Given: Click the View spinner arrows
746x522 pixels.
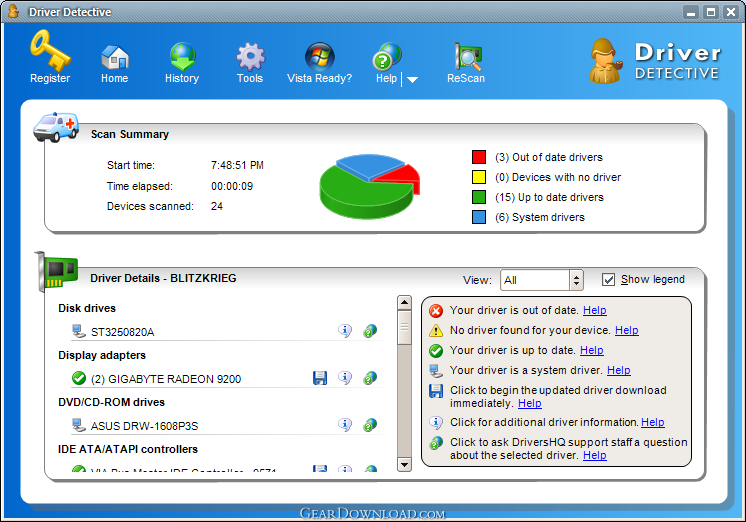Looking at the screenshot, I should coord(576,280).
